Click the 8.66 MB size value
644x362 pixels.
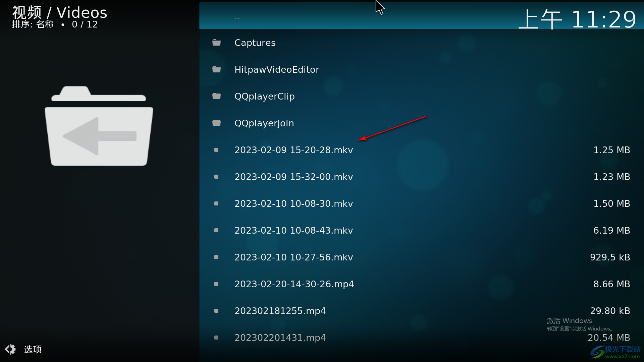[611, 284]
